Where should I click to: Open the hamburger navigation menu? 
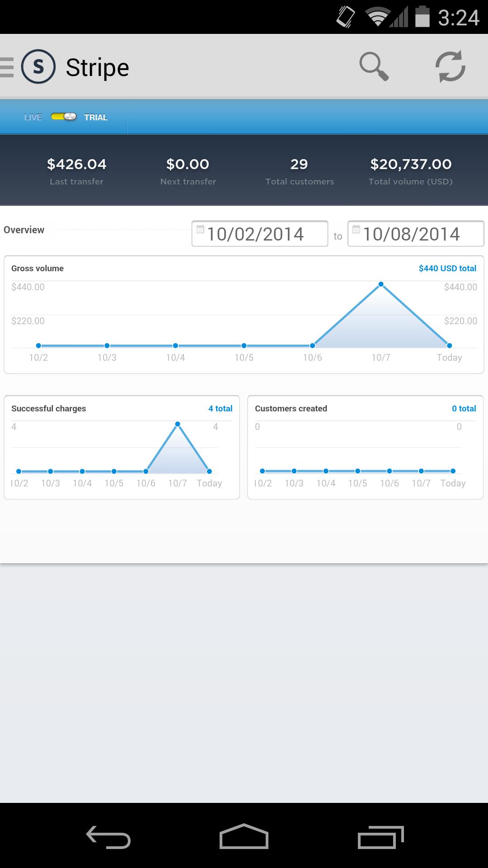[x=7, y=67]
